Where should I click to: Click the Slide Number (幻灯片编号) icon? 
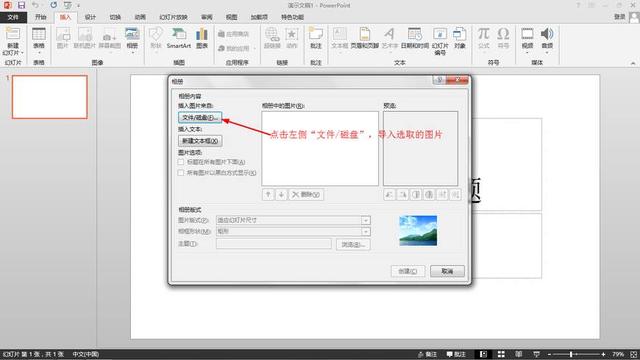pos(440,41)
